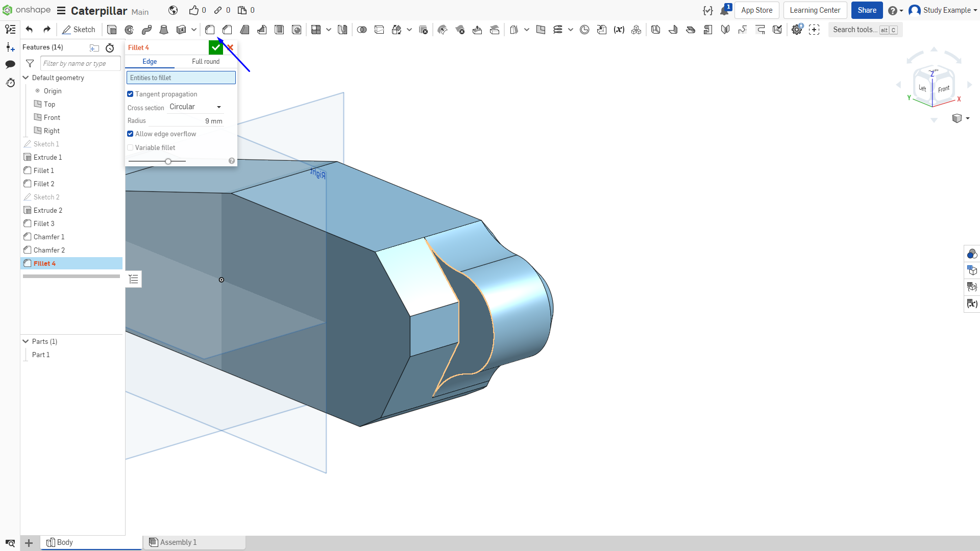Enable the Variable fillet checkbox
980x551 pixels.
coord(130,147)
